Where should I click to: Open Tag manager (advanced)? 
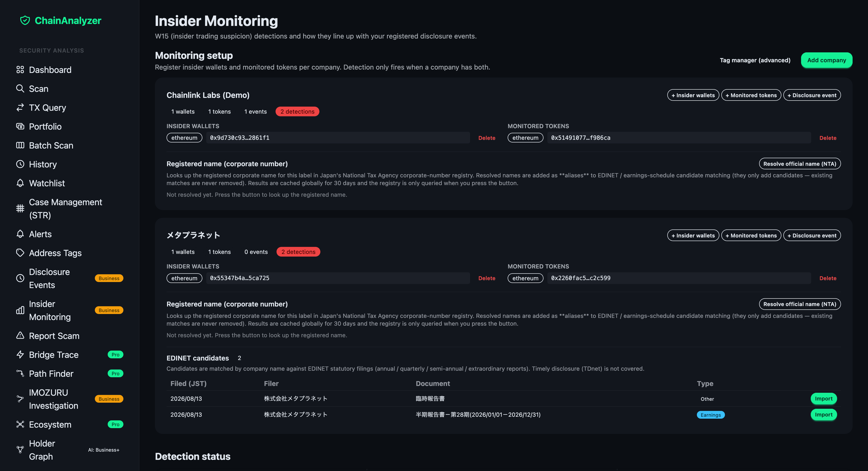click(x=755, y=60)
